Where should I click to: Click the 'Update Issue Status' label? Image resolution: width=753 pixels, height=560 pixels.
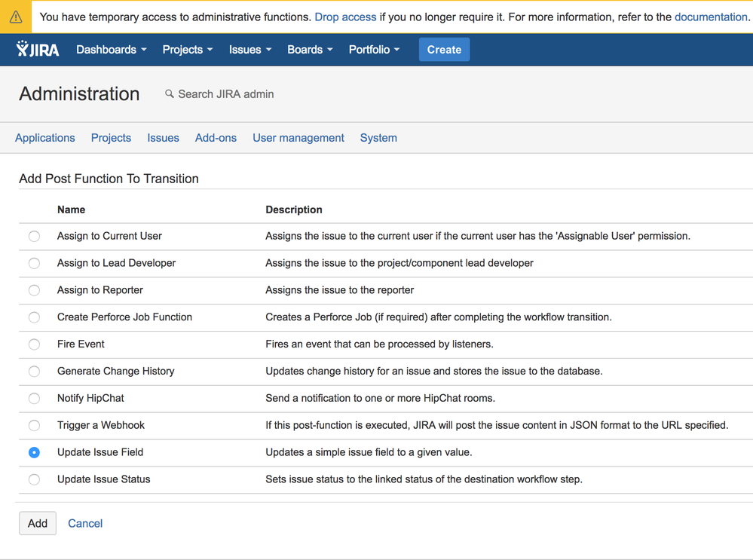coord(104,479)
